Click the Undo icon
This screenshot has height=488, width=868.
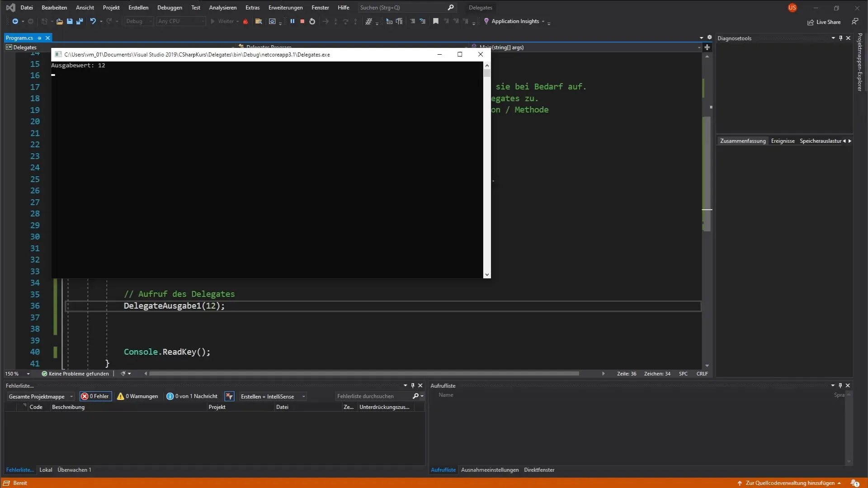pos(93,21)
